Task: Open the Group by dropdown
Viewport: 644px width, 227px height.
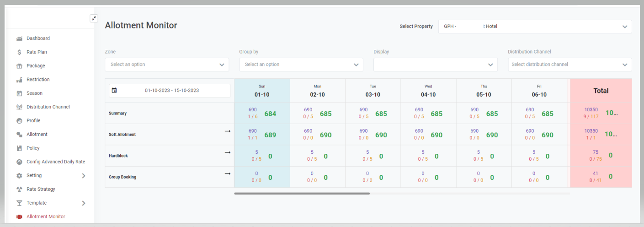Action: click(x=301, y=65)
